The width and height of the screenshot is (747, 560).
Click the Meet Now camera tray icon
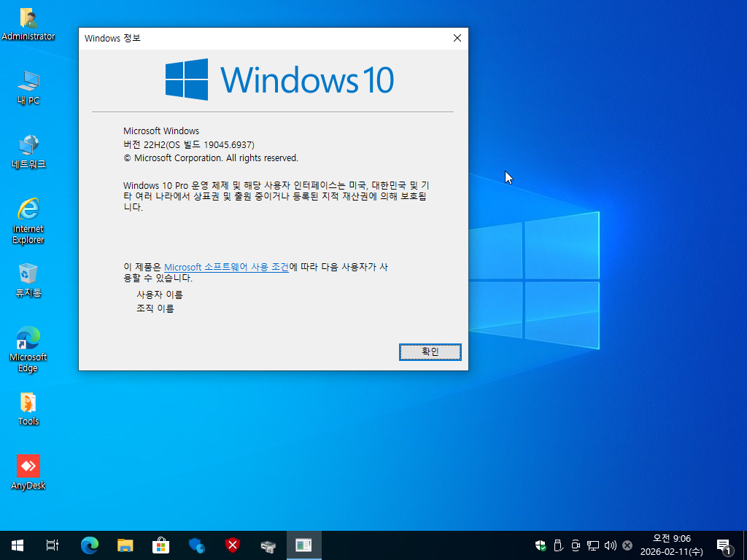point(576,545)
